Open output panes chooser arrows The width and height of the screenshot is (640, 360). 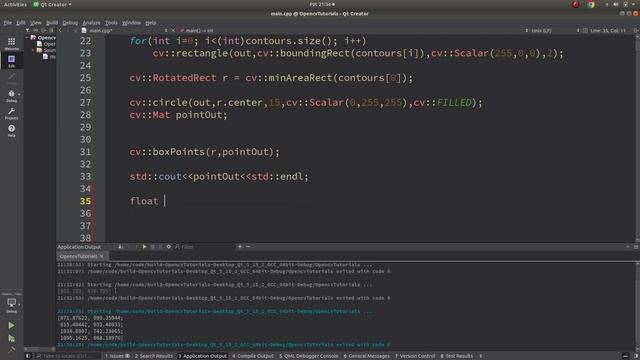pos(481,356)
